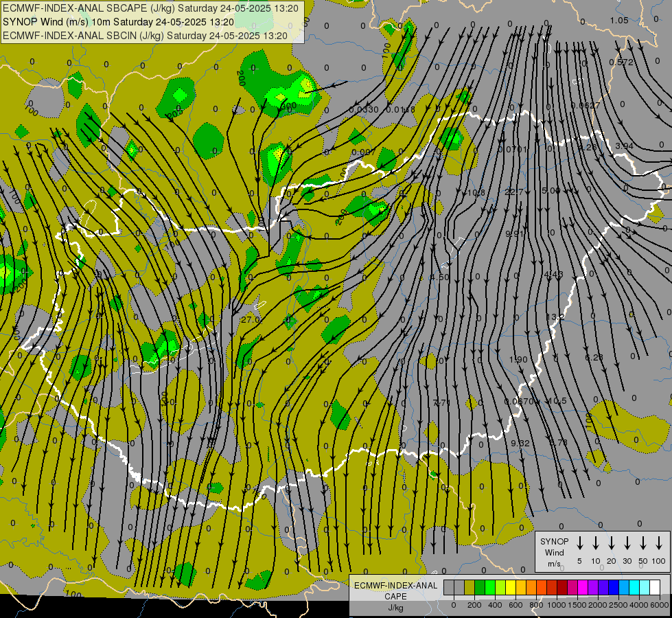The height and width of the screenshot is (618, 672).
Task: Click the 3.94 value on the map
Action: click(x=625, y=146)
